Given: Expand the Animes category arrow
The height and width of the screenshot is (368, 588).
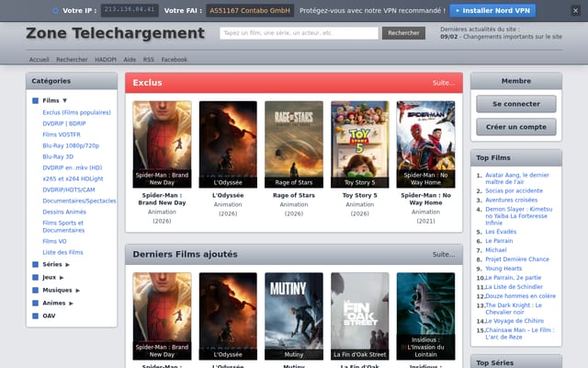Looking at the screenshot, I should pyautogui.click(x=71, y=304).
